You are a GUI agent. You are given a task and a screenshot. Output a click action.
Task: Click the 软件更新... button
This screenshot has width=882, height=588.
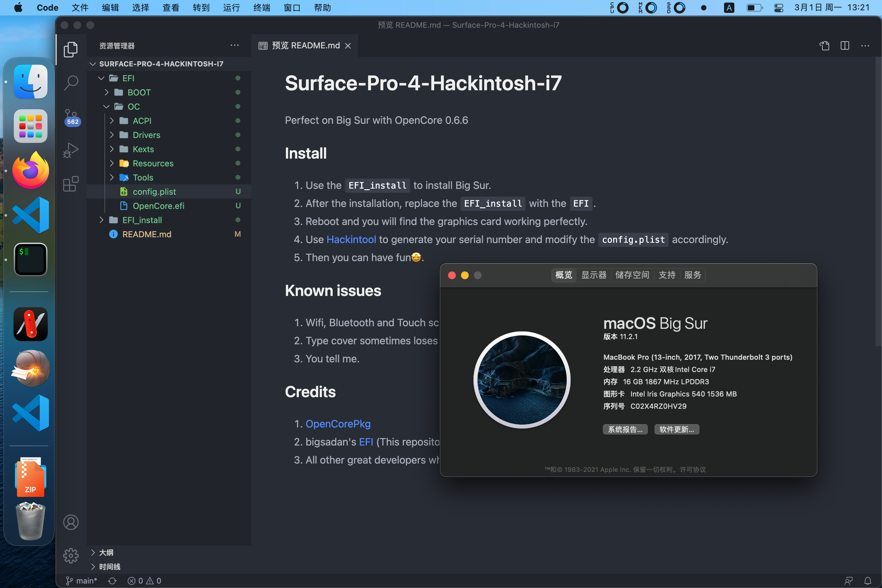677,429
